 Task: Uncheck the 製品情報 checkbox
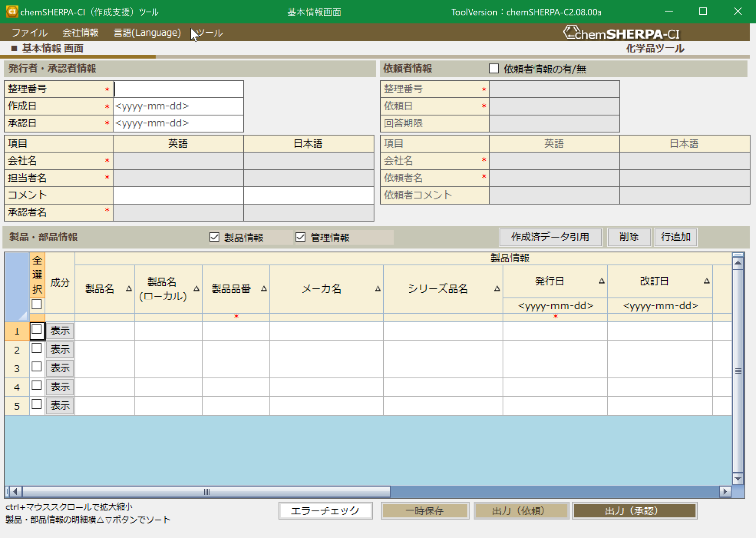(x=214, y=237)
